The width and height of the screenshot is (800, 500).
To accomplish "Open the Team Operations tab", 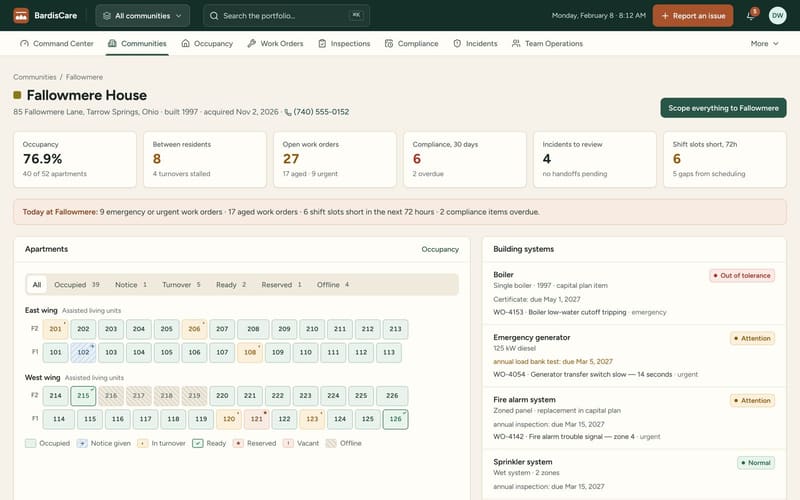I will (x=547, y=44).
